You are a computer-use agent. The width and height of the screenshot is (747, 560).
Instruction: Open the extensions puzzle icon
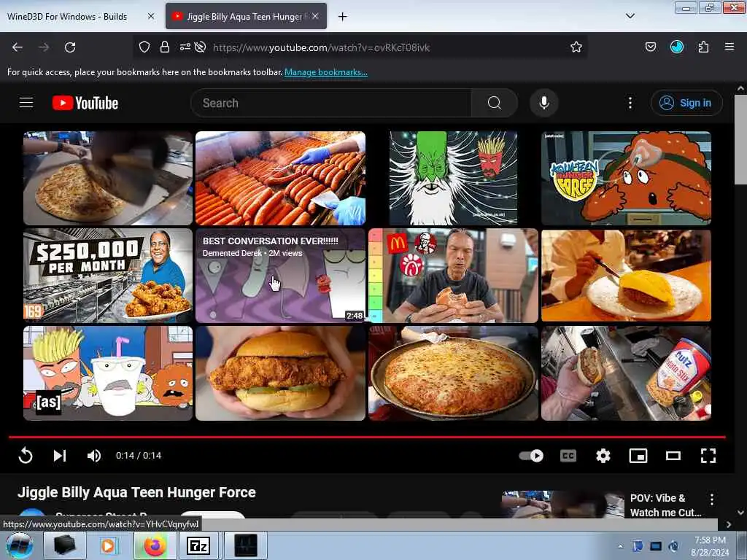[703, 47]
